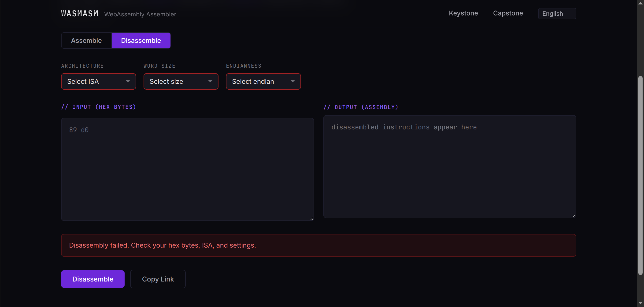Open the Keystone menu link

[x=463, y=13]
